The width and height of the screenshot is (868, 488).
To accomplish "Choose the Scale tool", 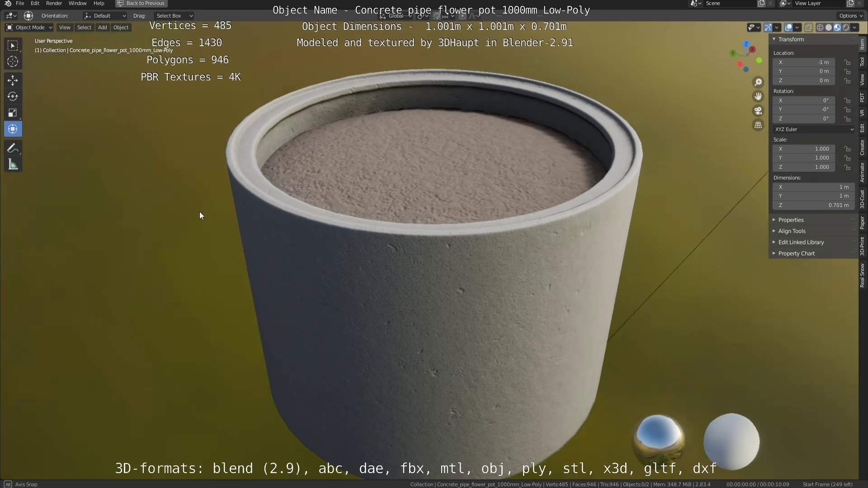I will point(13,113).
